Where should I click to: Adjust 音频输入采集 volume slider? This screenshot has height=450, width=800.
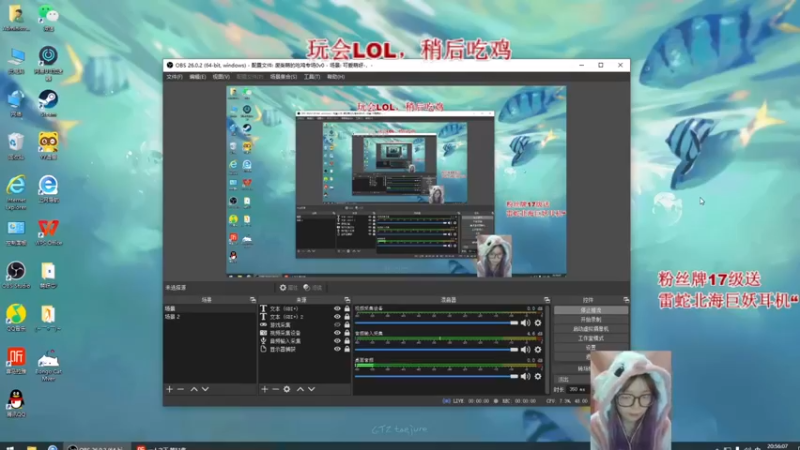(x=436, y=349)
